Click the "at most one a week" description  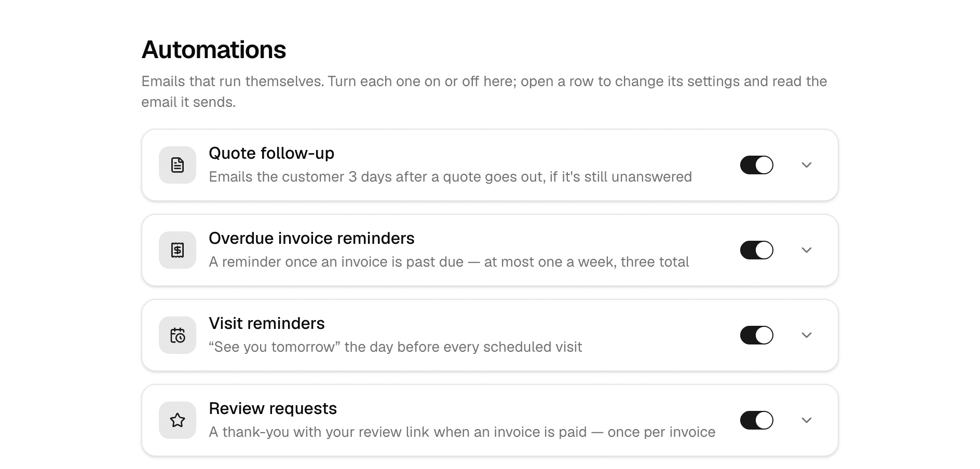[x=449, y=261]
